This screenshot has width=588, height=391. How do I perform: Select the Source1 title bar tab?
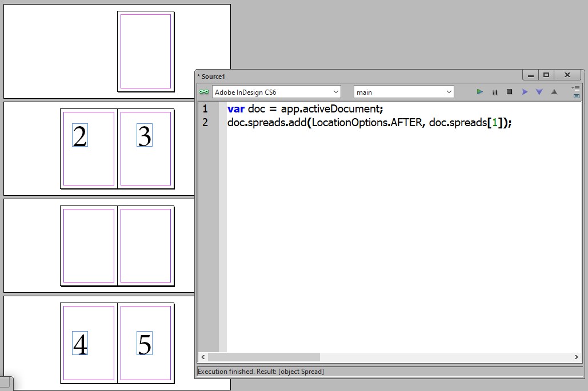point(214,75)
